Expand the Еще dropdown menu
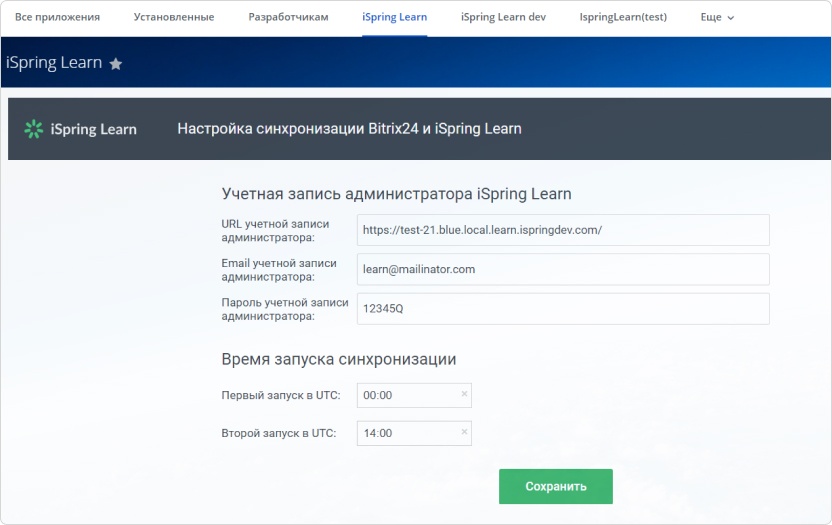 point(717,17)
